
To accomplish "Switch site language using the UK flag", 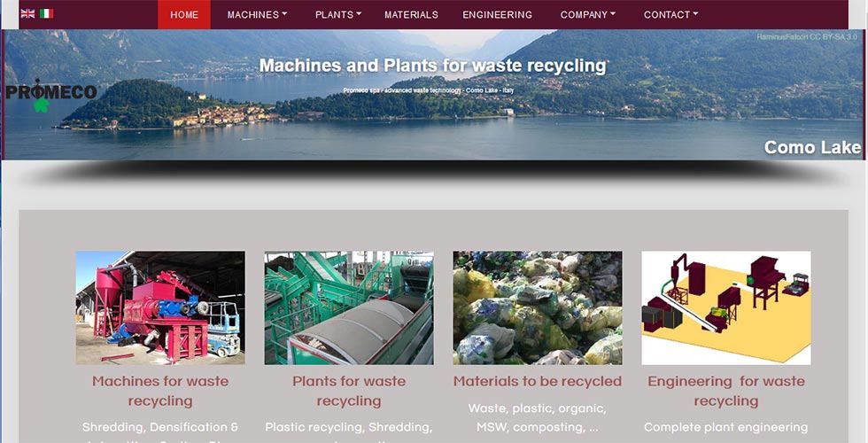I will [27, 13].
